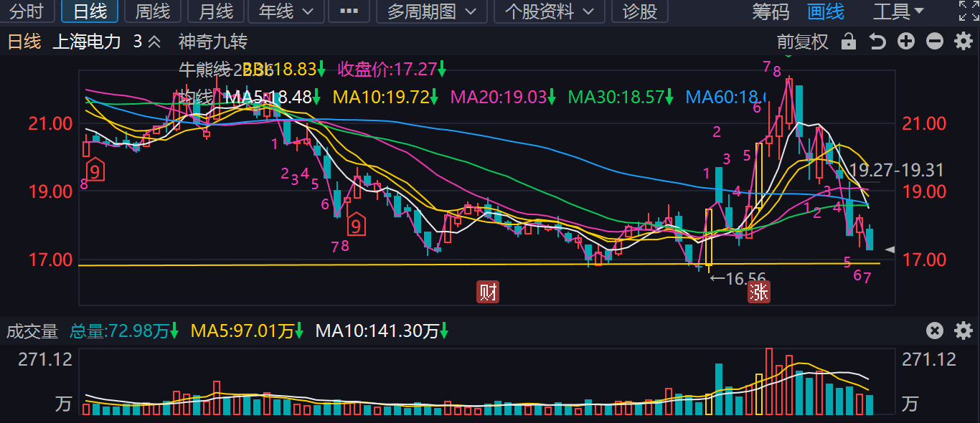Click the lock icon beside 前复权

point(849,42)
